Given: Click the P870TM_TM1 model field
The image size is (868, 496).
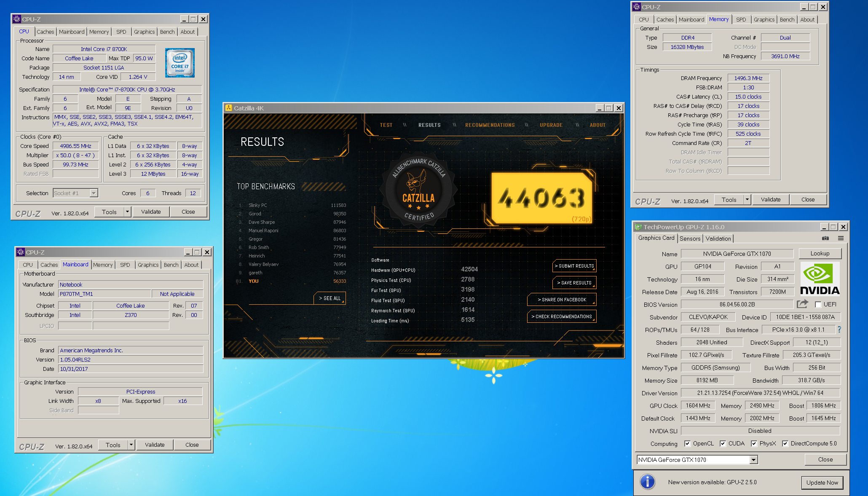Looking at the screenshot, I should pos(104,294).
